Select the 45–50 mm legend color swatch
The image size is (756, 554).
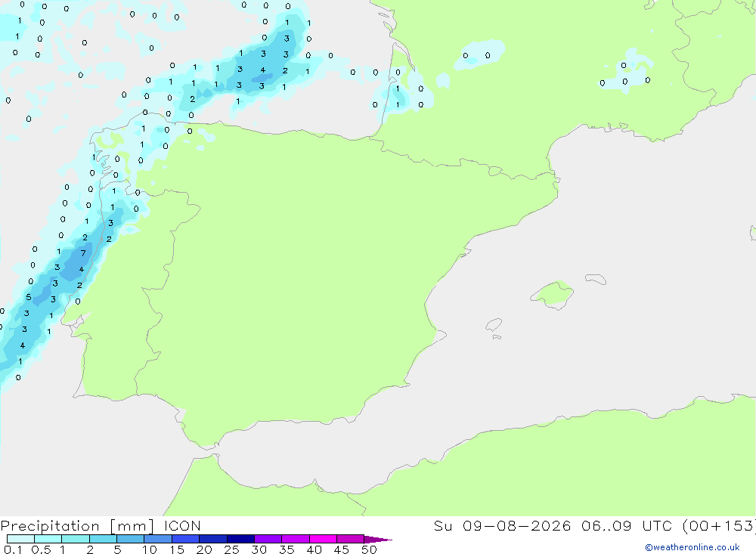[x=351, y=539]
